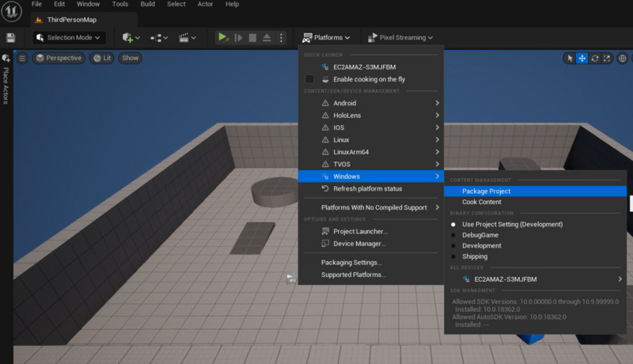
Task: Open the Select menu
Action: [176, 4]
